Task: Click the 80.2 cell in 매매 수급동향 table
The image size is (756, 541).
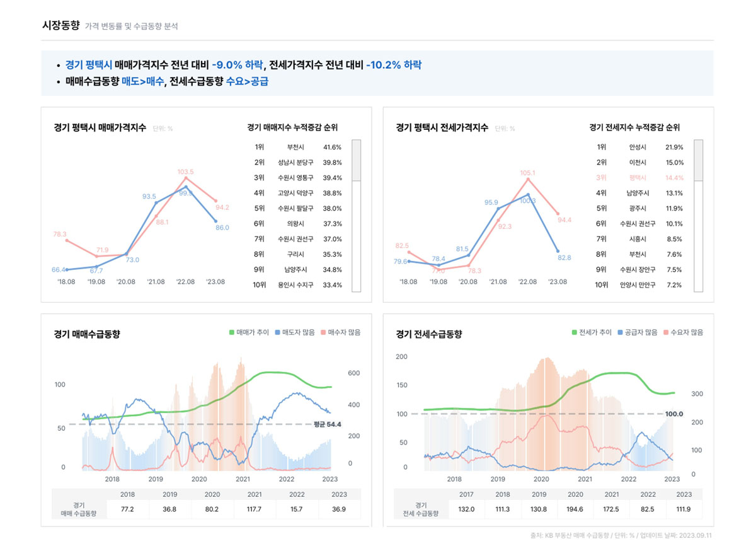Action: coord(212,509)
